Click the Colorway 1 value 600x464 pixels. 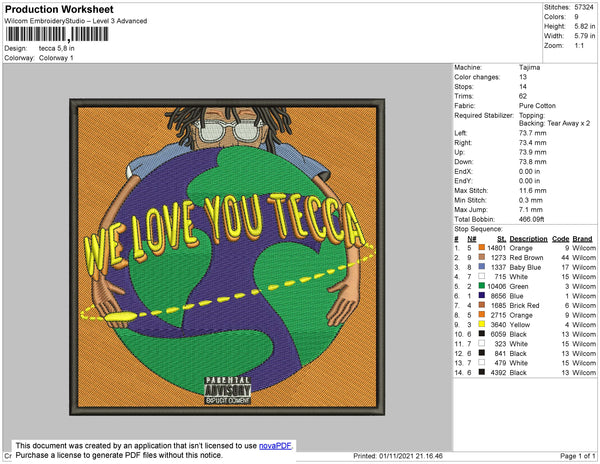pos(56,58)
